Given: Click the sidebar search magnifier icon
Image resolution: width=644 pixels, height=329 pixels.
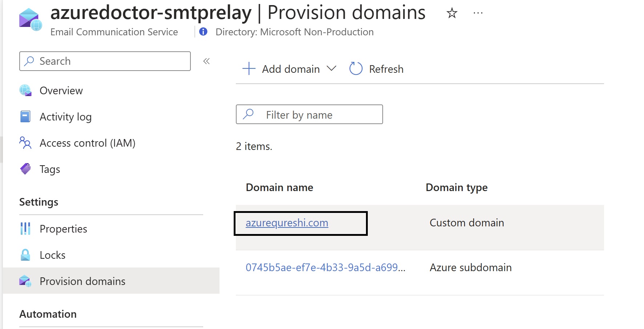Looking at the screenshot, I should click(29, 61).
